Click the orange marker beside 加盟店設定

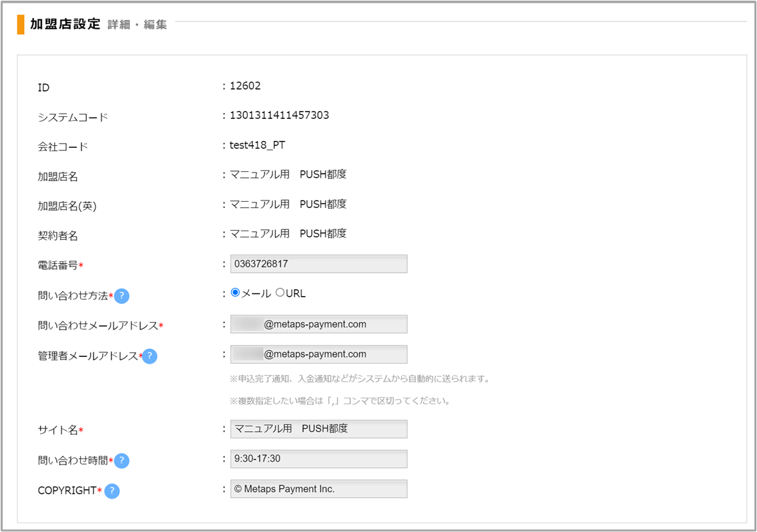click(21, 24)
